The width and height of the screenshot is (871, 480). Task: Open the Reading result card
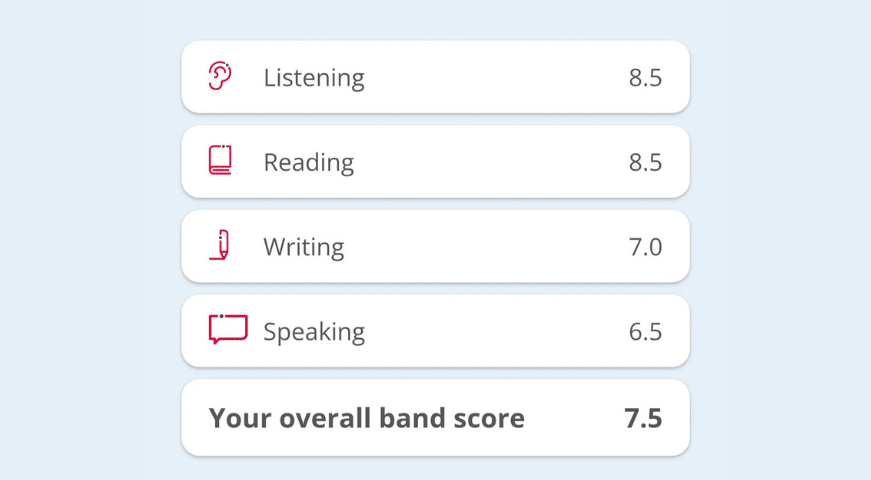click(480, 162)
